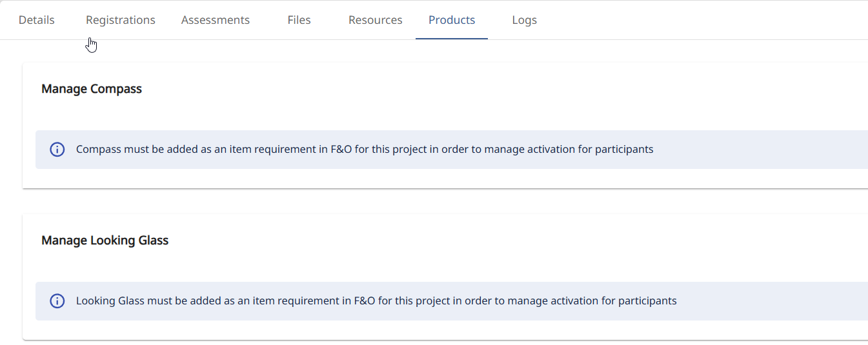
Task: Open the Details tab
Action: (37, 20)
